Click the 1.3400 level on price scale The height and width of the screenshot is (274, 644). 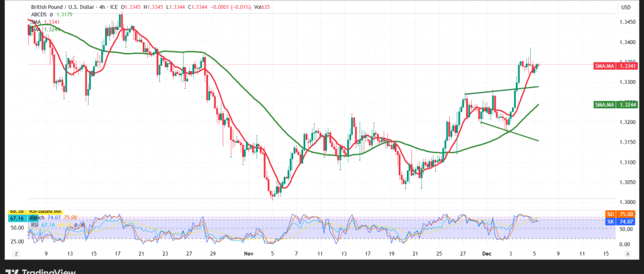[x=625, y=42]
